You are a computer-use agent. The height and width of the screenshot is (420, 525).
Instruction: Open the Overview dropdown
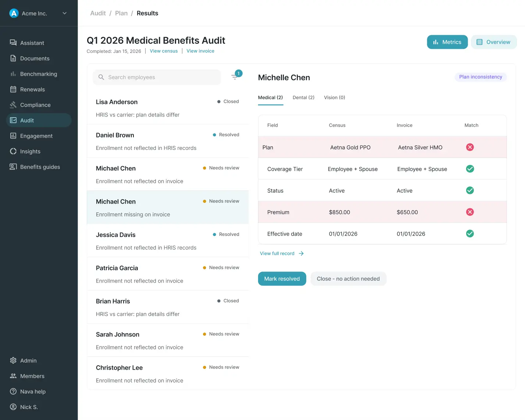coord(494,42)
